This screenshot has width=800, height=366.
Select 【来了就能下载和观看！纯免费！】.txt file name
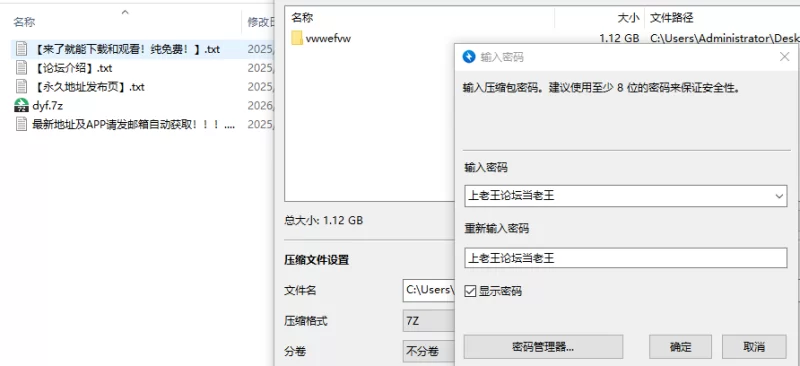(x=126, y=49)
